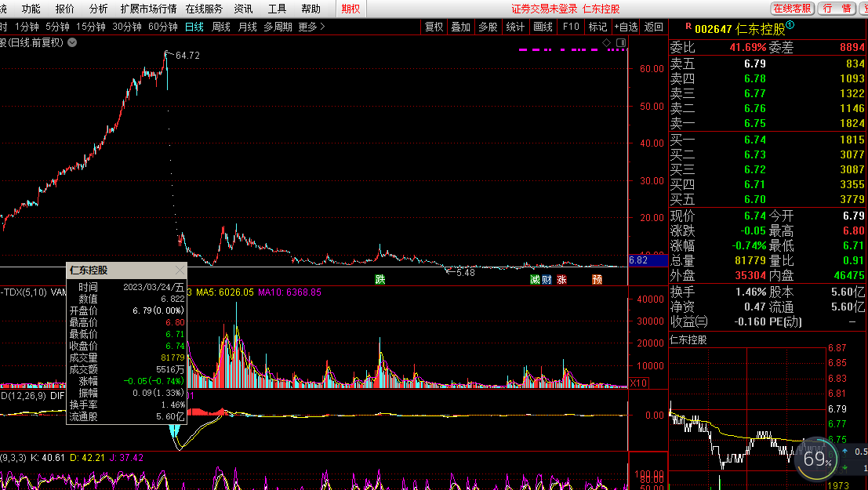Click the diamond icon above the chart
This screenshot has height=490, width=868.
click(606, 42)
